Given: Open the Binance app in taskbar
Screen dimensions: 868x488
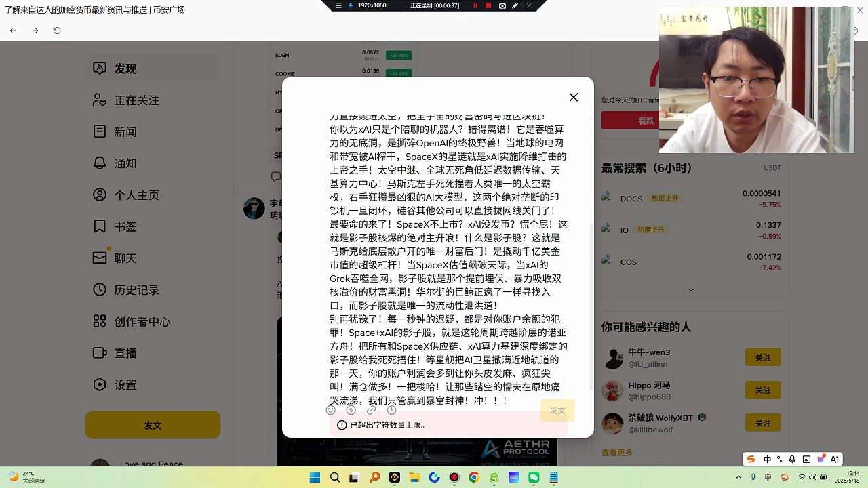Looking at the screenshot, I should [x=395, y=478].
